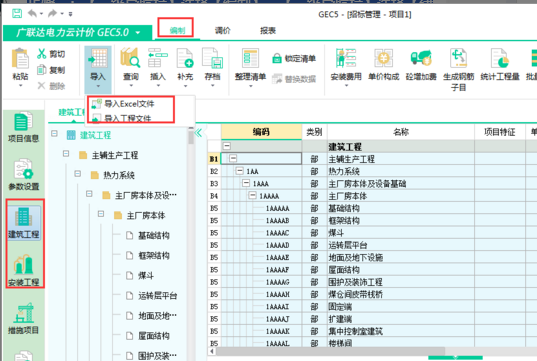Collapse the 建筑工程 root tree node
This screenshot has width=537, height=361.
[x=54, y=133]
